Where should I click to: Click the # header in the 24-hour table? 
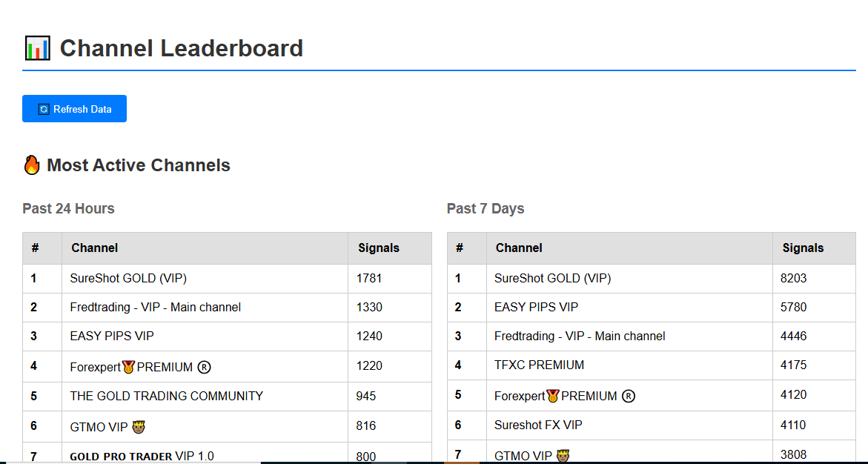pos(34,248)
